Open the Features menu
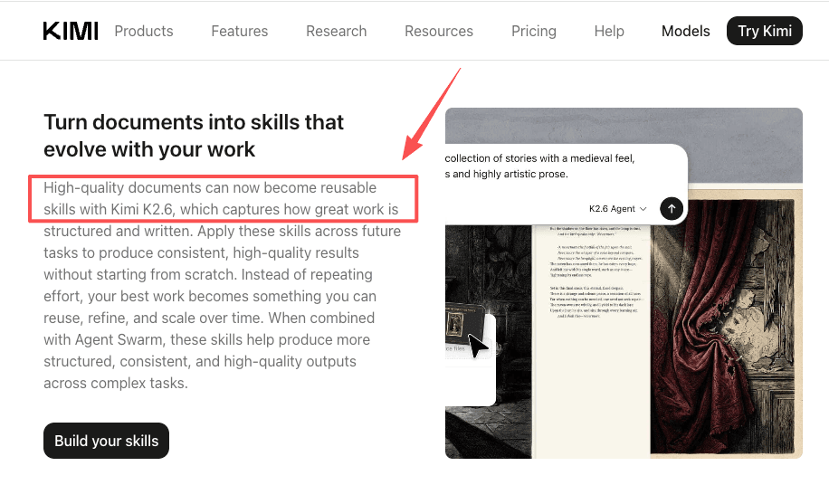The width and height of the screenshot is (829, 504). coord(240,31)
